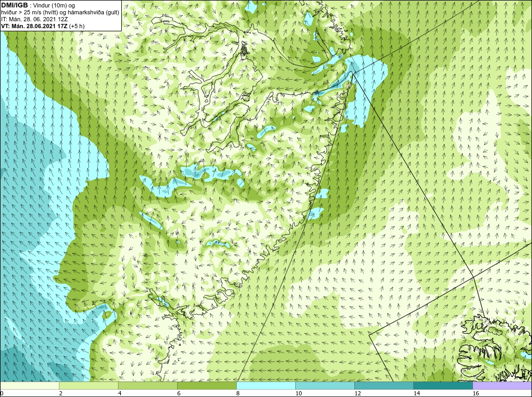Image resolution: width=532 pixels, height=397 pixels.
Task: Click the legend scale label '8'
Action: point(238,393)
